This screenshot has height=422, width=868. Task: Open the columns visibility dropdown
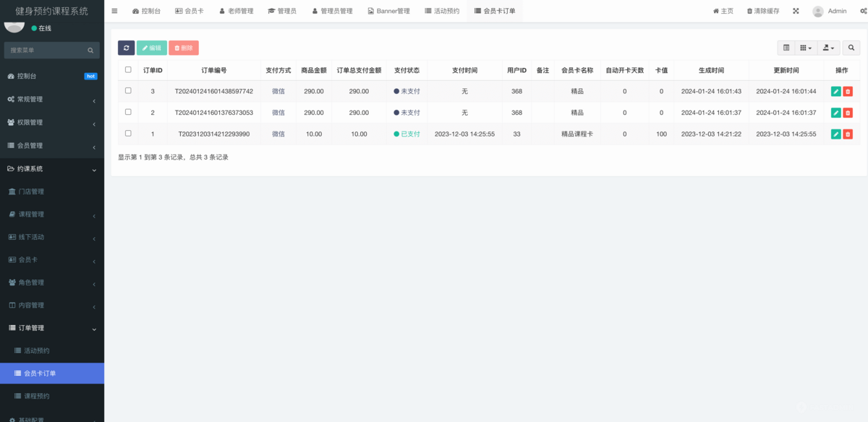pyautogui.click(x=805, y=47)
